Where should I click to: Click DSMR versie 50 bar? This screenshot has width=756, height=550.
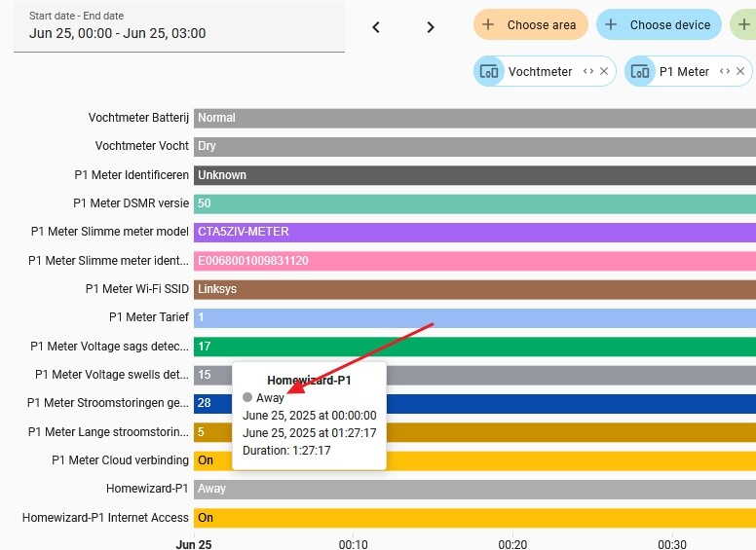[x=474, y=203]
